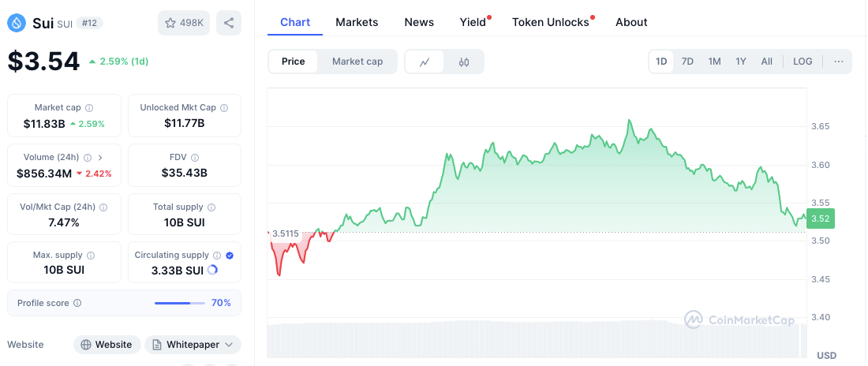Switch to candlestick chart icon
The height and width of the screenshot is (366, 868).
click(x=464, y=62)
